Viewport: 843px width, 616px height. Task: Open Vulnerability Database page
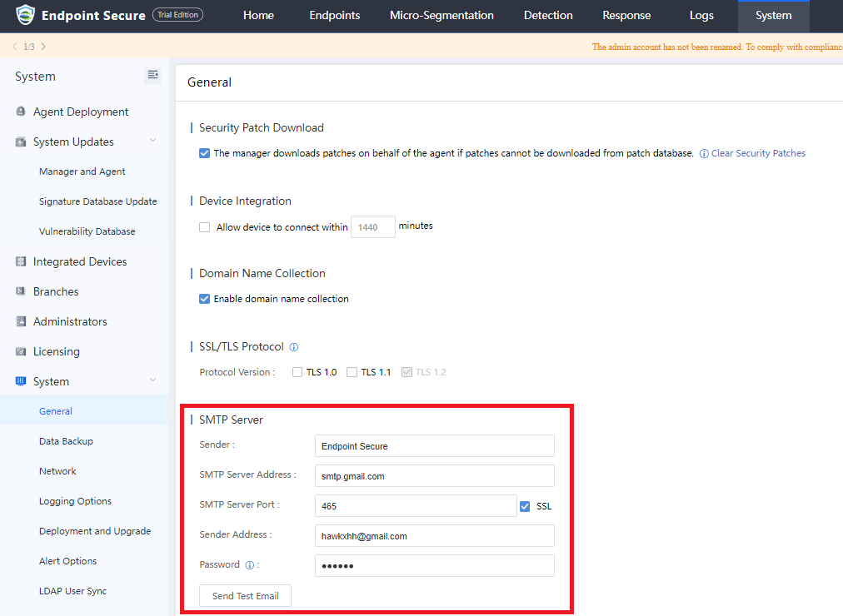pos(87,231)
